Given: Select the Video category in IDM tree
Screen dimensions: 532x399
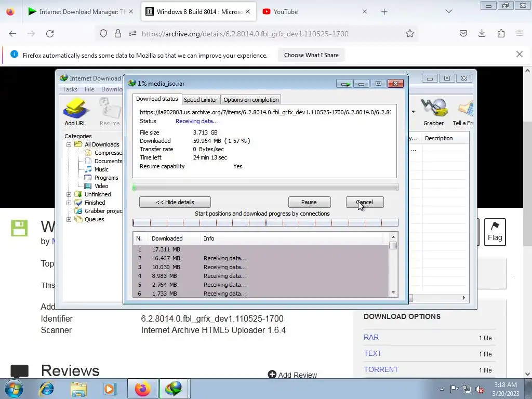Looking at the screenshot, I should [x=101, y=186].
